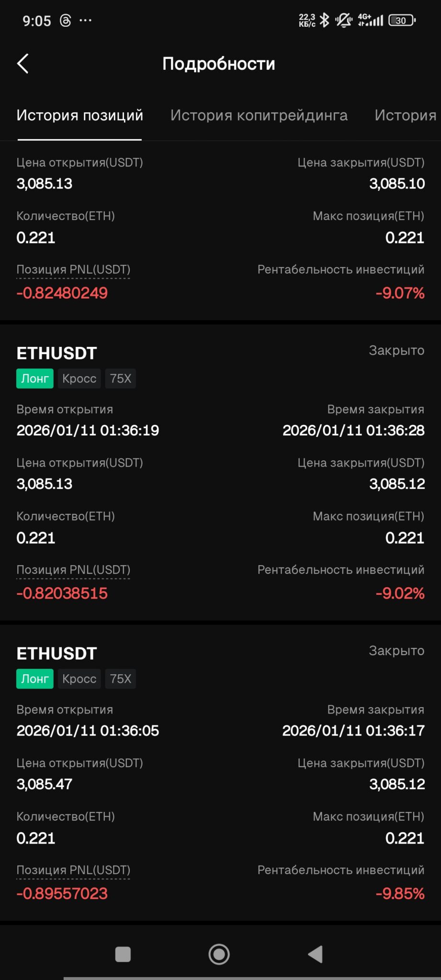Tap the Bluetooth status icon
The width and height of the screenshot is (441, 980).
click(324, 20)
